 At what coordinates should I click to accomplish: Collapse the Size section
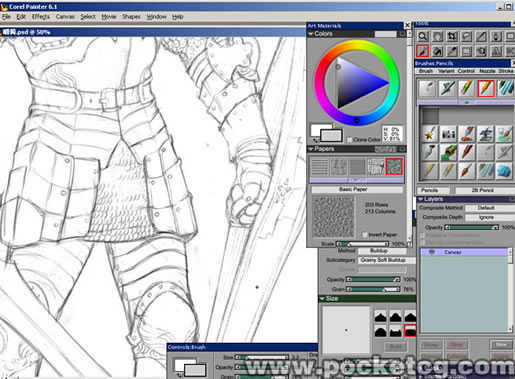pyautogui.click(x=322, y=298)
